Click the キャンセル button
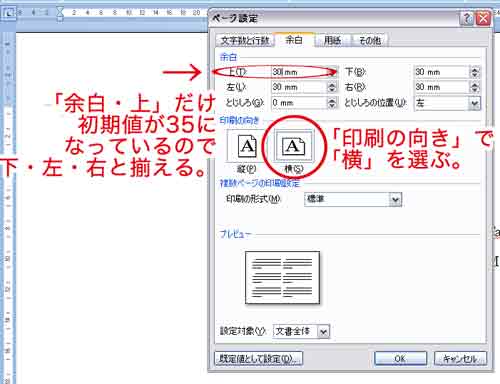500x384 pixels. point(460,359)
